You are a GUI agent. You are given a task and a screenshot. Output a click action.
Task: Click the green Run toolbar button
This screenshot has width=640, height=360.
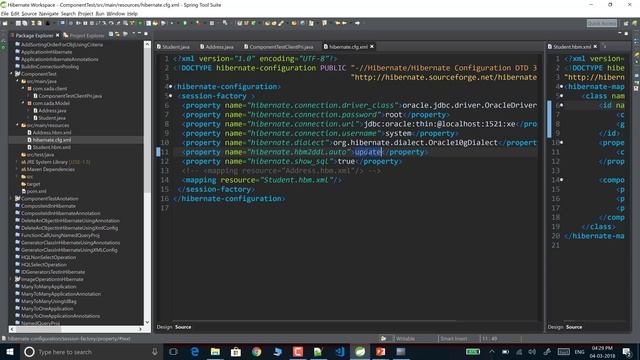[185, 23]
